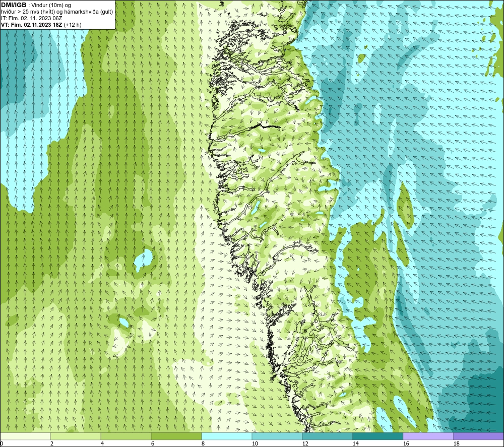Viewport: 504px width, 447px height.
Task: Select the 4–6 m/s green swatch
Action: tap(126, 436)
